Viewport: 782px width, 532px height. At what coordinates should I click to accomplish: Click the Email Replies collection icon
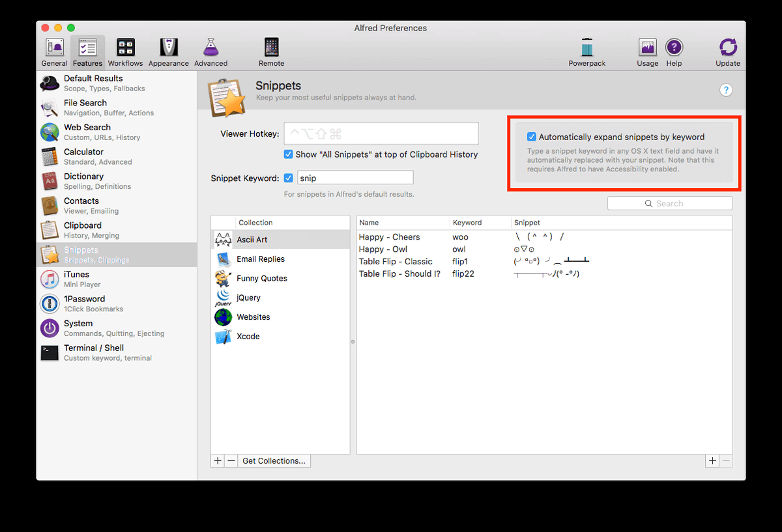(224, 259)
